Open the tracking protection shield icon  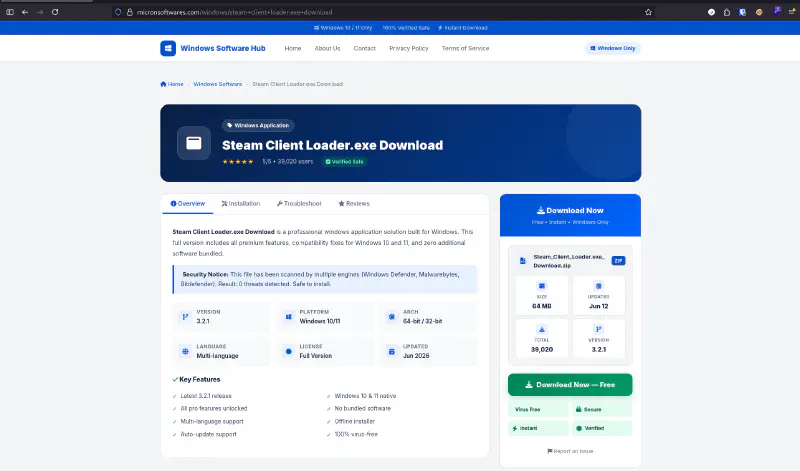[118, 12]
